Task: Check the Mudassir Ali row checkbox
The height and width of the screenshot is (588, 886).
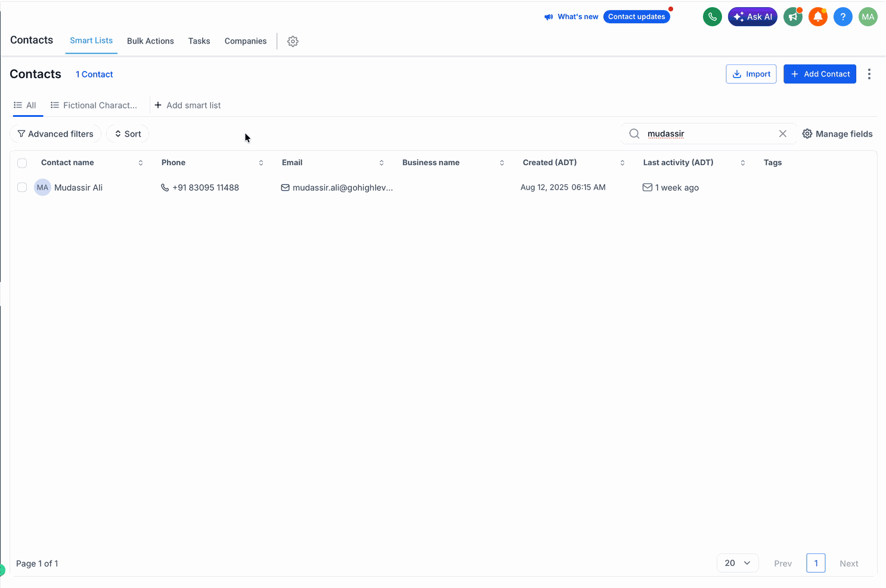Action: (x=22, y=187)
